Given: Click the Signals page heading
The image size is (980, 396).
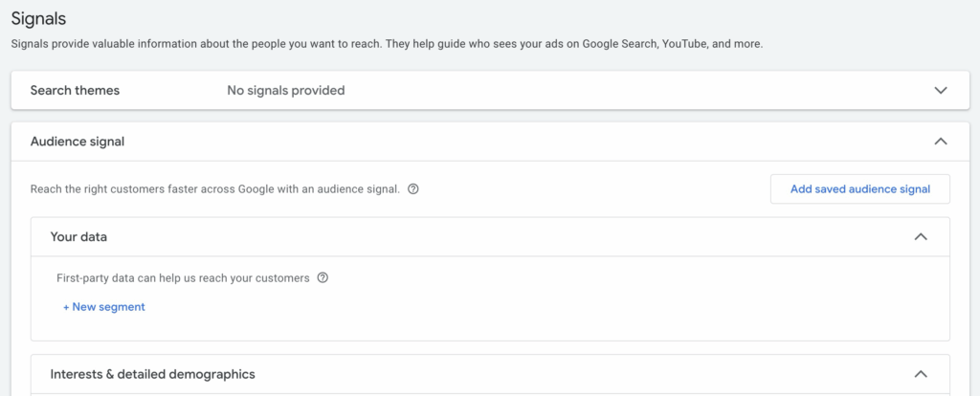Looking at the screenshot, I should [x=38, y=18].
